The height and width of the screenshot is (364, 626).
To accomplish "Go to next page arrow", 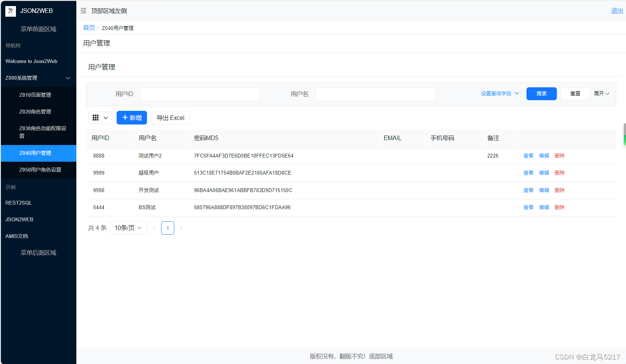I will click(181, 228).
